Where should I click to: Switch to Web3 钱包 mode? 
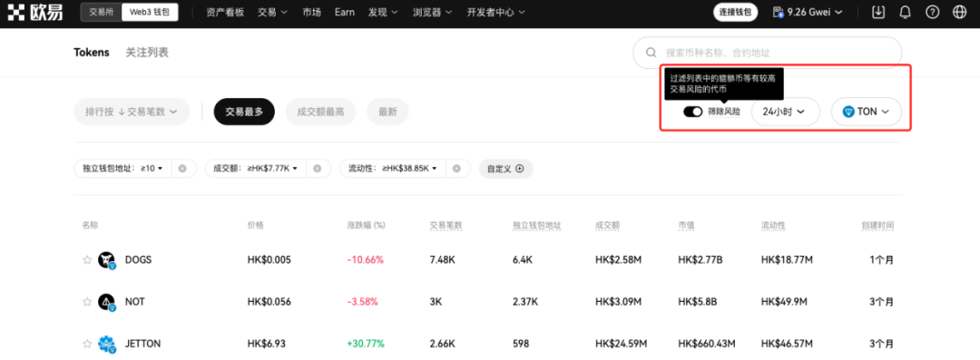[x=150, y=12]
